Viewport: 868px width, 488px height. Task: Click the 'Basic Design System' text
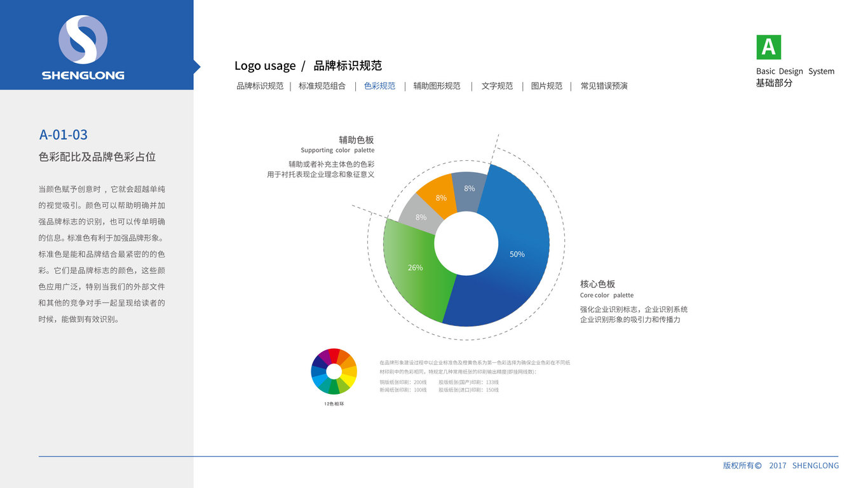tap(795, 71)
